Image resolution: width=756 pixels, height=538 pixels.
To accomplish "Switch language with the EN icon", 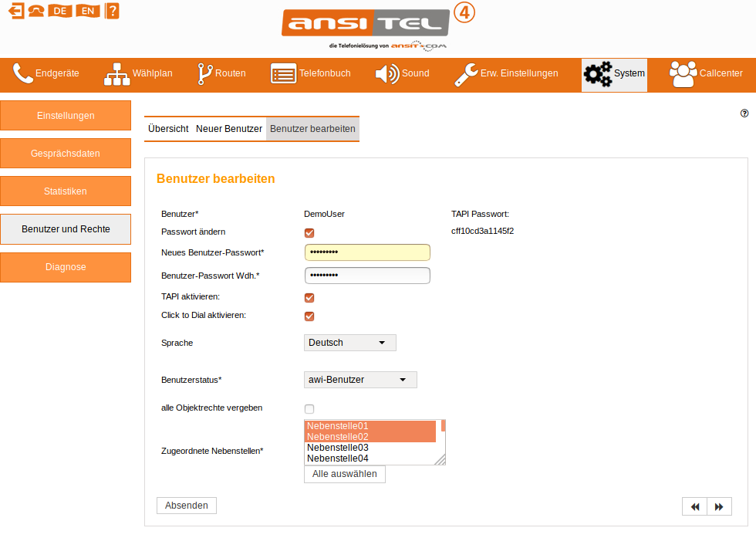I will pyautogui.click(x=87, y=11).
